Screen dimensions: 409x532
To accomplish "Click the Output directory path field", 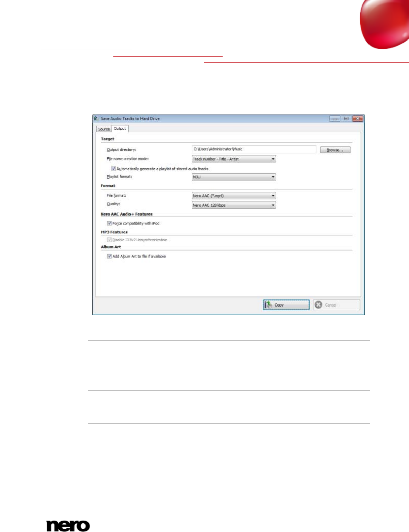I will (254, 149).
